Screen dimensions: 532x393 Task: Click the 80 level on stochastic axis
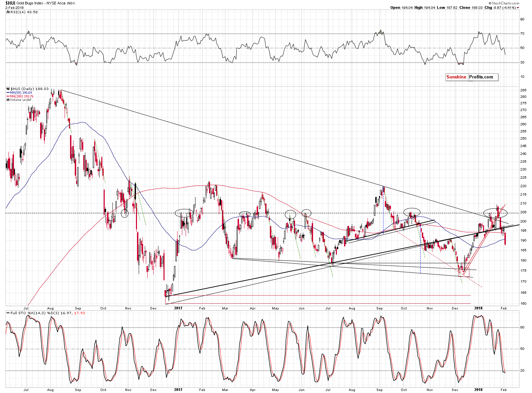click(522, 327)
